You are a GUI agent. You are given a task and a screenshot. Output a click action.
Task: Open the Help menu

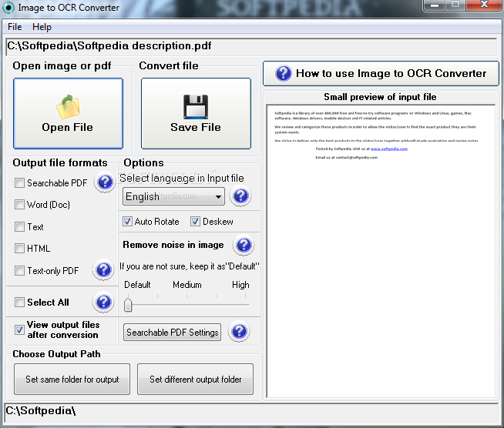click(x=42, y=27)
